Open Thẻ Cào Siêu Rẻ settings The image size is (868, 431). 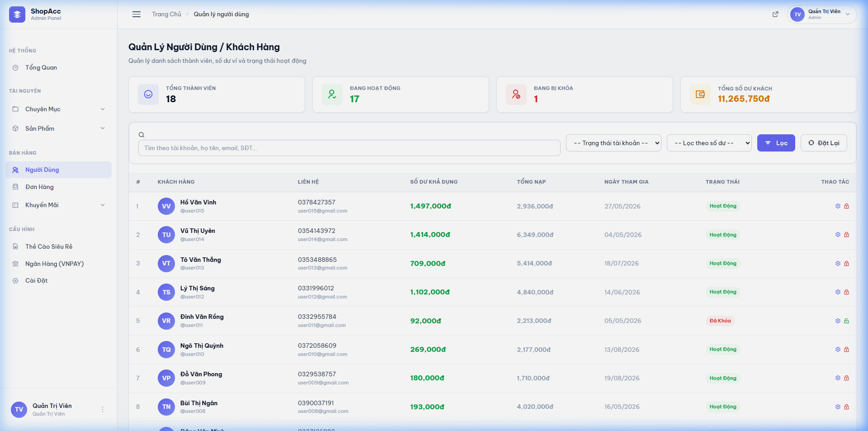(x=58, y=246)
